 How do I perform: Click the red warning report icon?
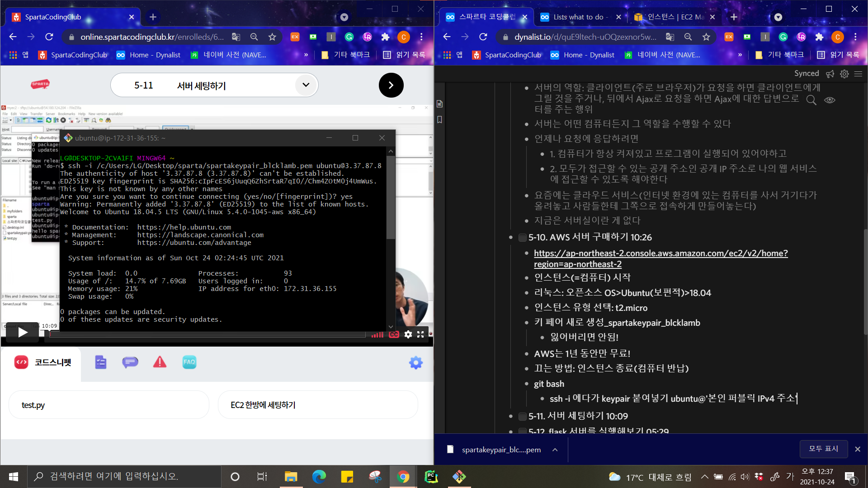pos(160,362)
